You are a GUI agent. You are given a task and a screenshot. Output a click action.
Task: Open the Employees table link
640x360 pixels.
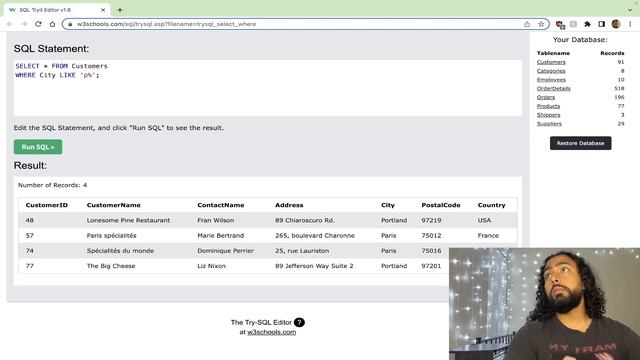pyautogui.click(x=551, y=80)
